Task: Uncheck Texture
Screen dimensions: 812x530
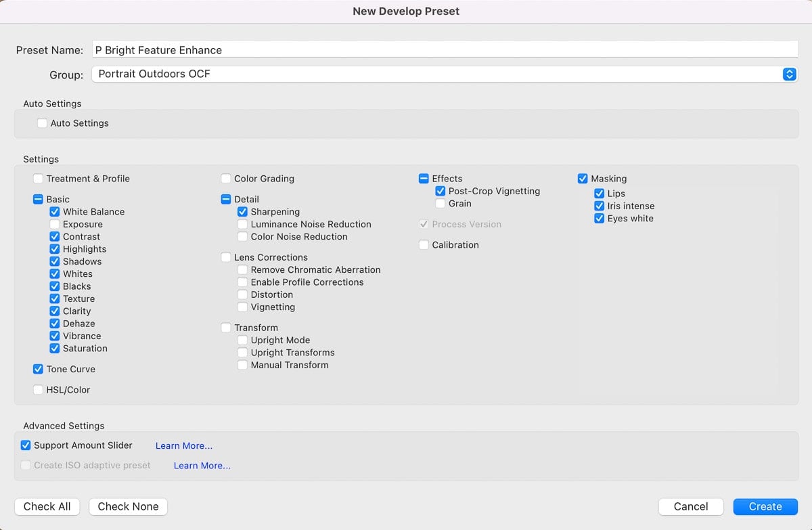Action: click(55, 299)
